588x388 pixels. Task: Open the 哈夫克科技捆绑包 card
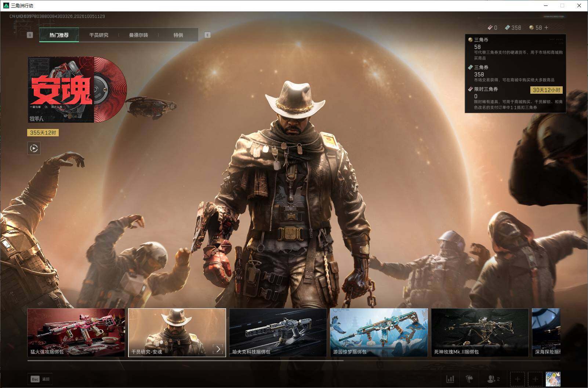tap(278, 333)
